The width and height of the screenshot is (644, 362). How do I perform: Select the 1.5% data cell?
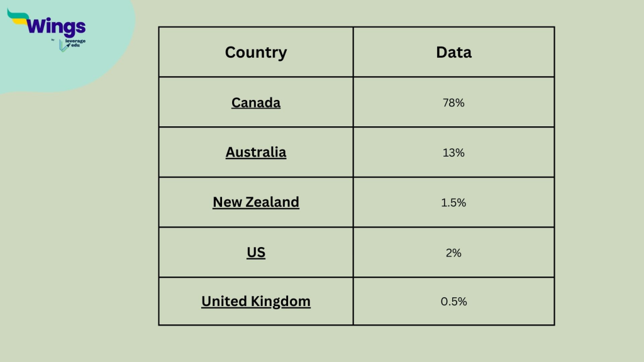453,202
